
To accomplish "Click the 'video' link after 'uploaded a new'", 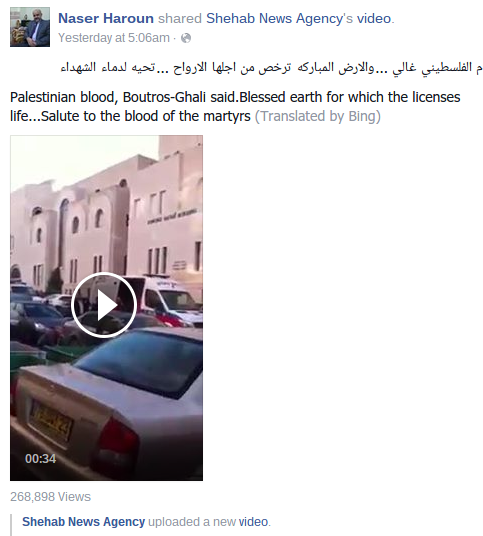I will (253, 522).
